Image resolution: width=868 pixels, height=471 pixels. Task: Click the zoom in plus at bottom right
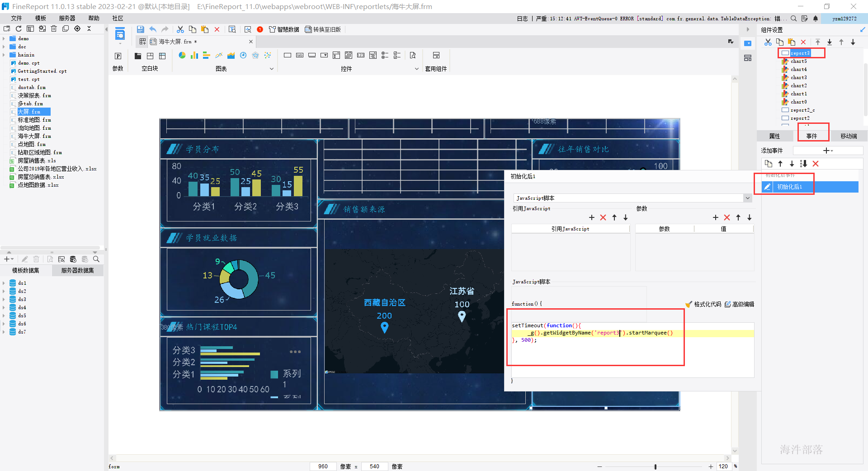pyautogui.click(x=711, y=466)
